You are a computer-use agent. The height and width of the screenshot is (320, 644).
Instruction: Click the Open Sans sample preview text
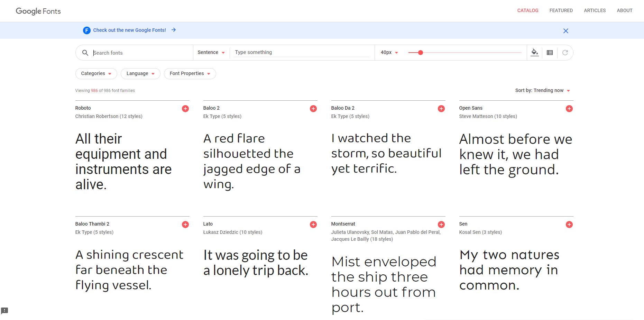(x=515, y=154)
